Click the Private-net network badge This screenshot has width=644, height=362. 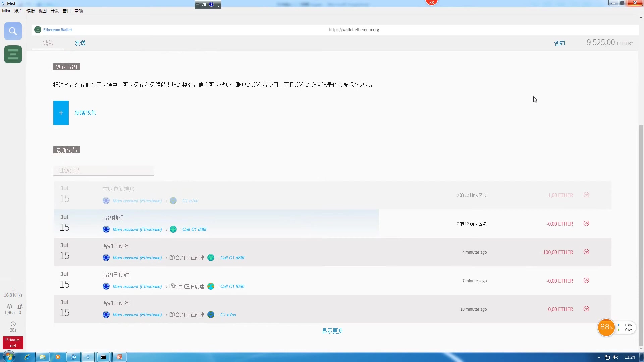pos(13,343)
